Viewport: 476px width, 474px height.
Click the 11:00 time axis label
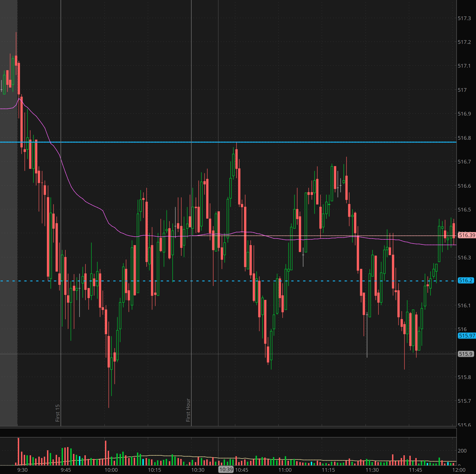pyautogui.click(x=285, y=470)
